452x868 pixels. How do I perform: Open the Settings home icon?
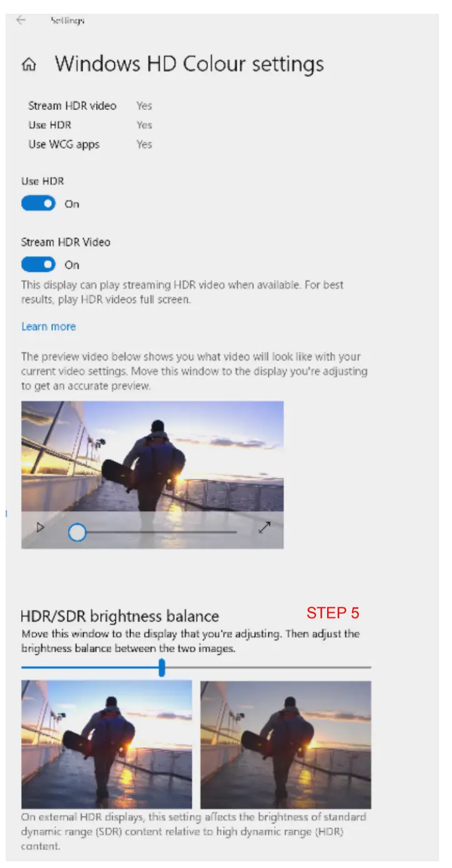click(x=29, y=65)
